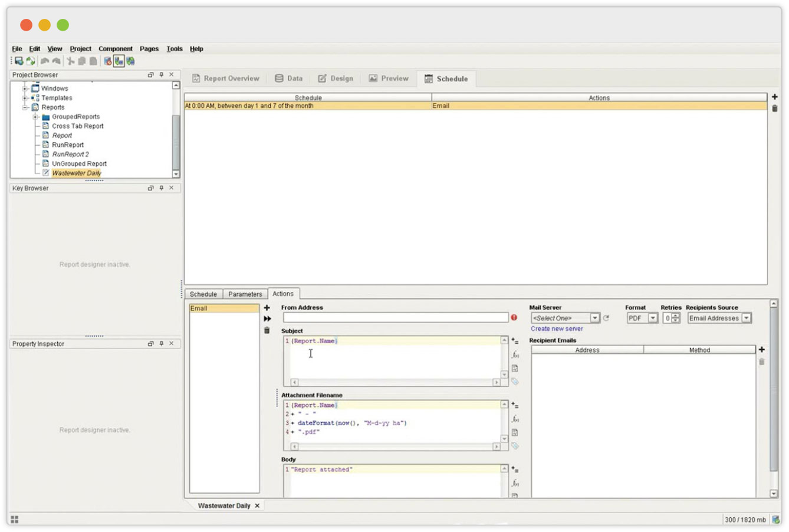Viewport: 789px width, 532px height.
Task: Open the Parameters sub-tab
Action: coord(245,294)
